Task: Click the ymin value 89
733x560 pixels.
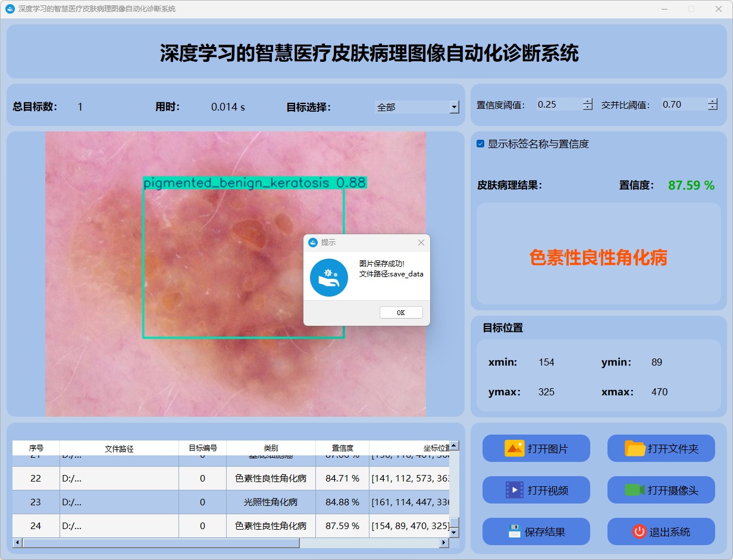Action: [x=657, y=362]
